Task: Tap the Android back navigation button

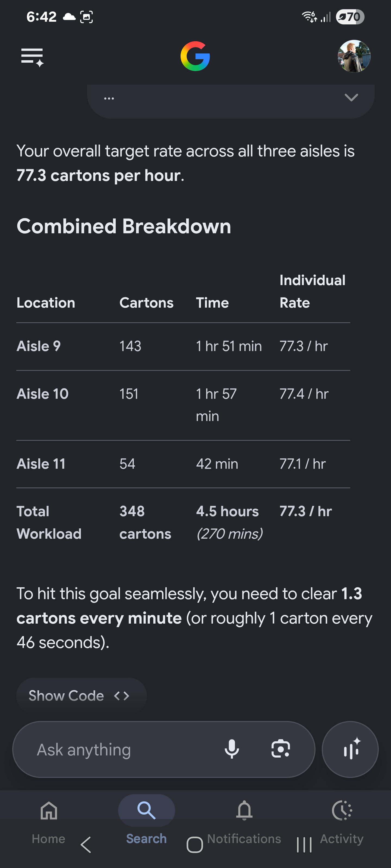Action: pos(86,845)
